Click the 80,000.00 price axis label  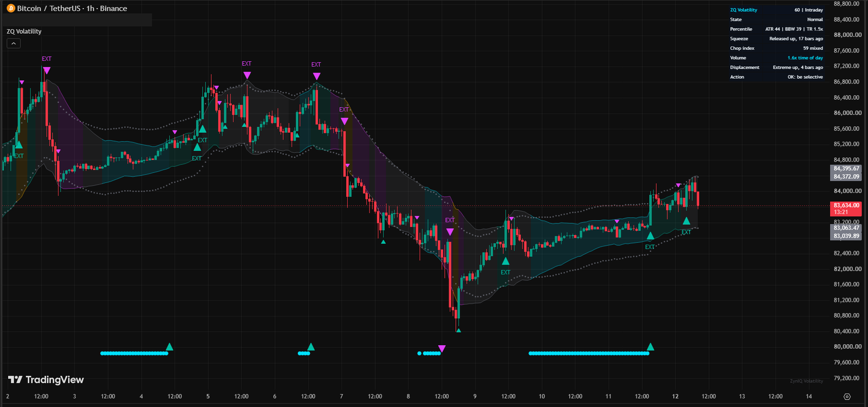coord(846,347)
